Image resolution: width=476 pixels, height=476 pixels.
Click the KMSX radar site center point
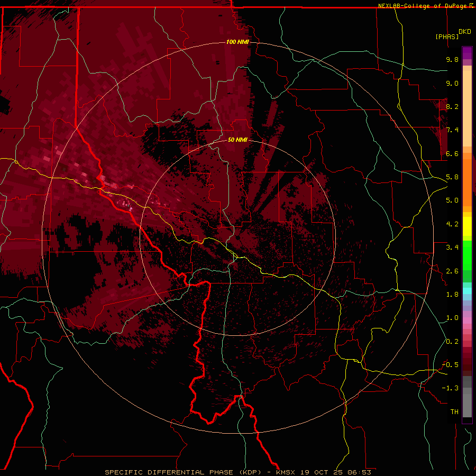pyautogui.click(x=237, y=237)
